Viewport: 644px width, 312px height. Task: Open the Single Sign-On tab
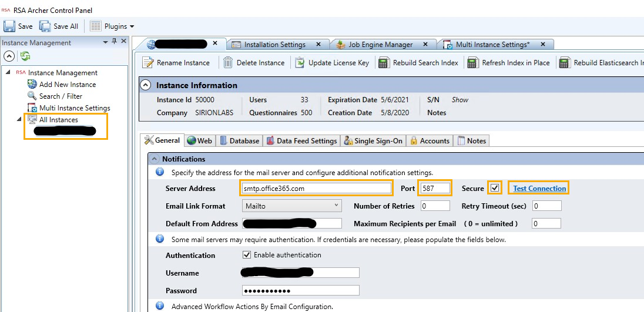373,141
